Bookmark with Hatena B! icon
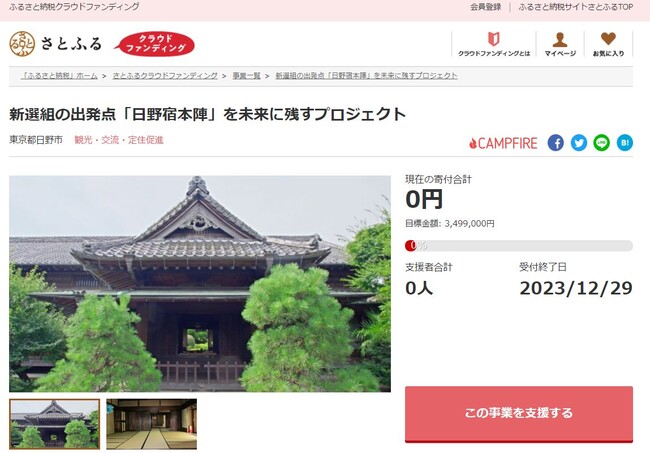 (625, 143)
